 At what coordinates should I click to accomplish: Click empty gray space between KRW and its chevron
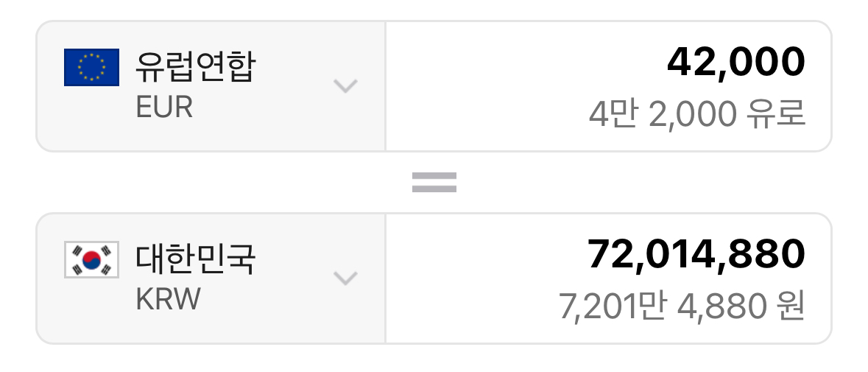[x=265, y=300]
